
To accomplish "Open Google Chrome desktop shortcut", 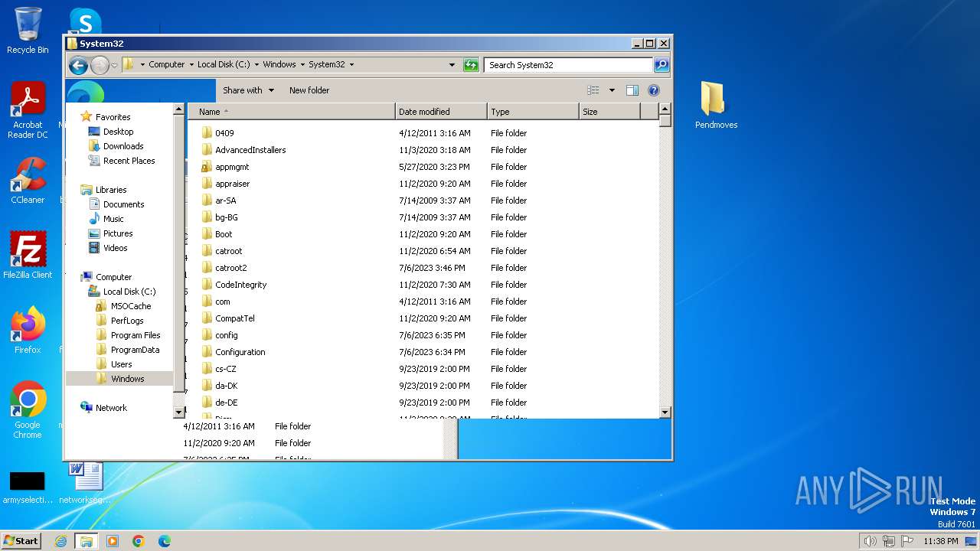I will pyautogui.click(x=28, y=409).
